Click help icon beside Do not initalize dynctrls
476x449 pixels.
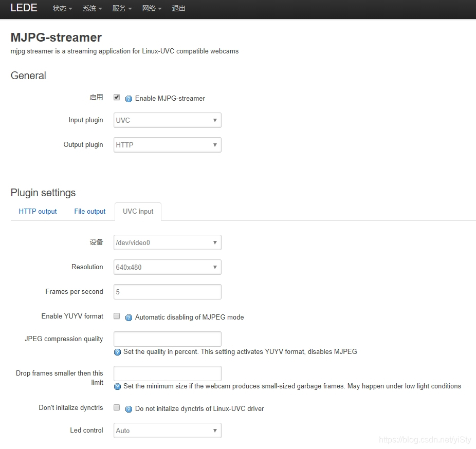129,409
